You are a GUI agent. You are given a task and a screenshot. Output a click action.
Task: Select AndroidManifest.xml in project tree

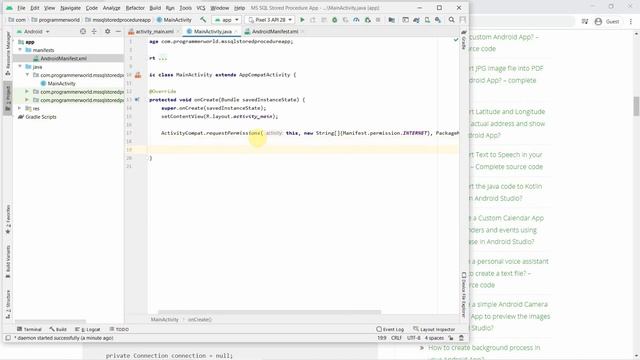tap(63, 58)
